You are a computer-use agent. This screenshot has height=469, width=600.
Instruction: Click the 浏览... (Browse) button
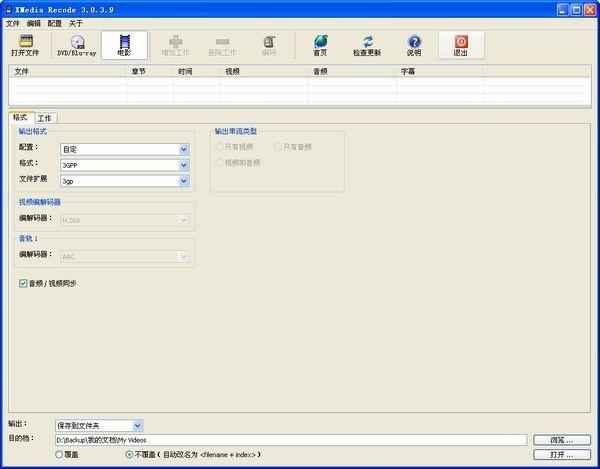click(562, 440)
